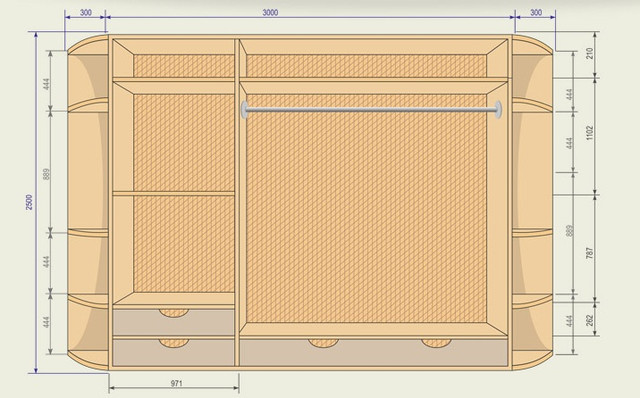This screenshot has height=398, width=640.
Task: Click the 3000 width dimension label
Action: click(270, 13)
